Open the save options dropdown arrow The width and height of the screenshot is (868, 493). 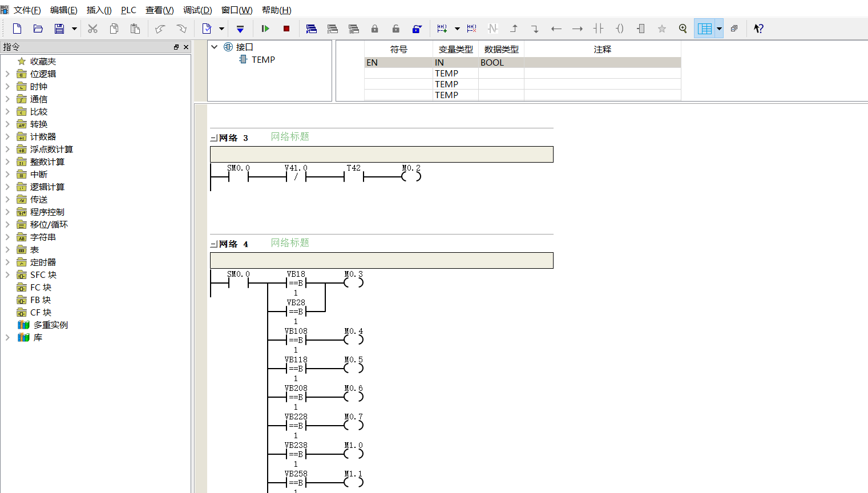(74, 29)
